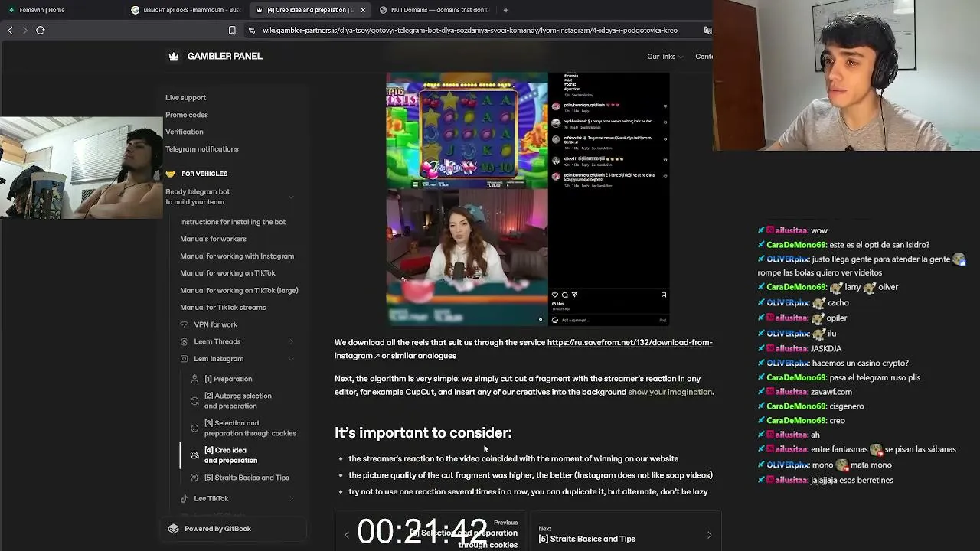Close the Creo idea and preparation tab
The width and height of the screenshot is (980, 551).
pos(363,10)
